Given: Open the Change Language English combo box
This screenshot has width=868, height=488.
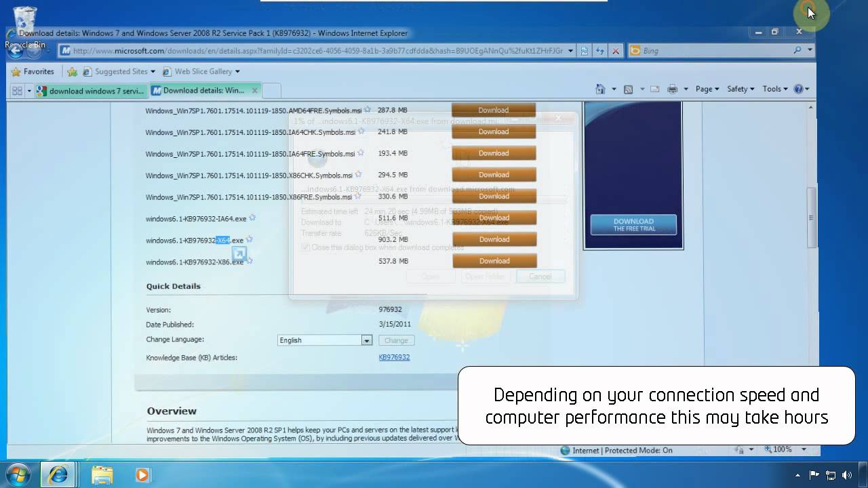Looking at the screenshot, I should [x=325, y=340].
